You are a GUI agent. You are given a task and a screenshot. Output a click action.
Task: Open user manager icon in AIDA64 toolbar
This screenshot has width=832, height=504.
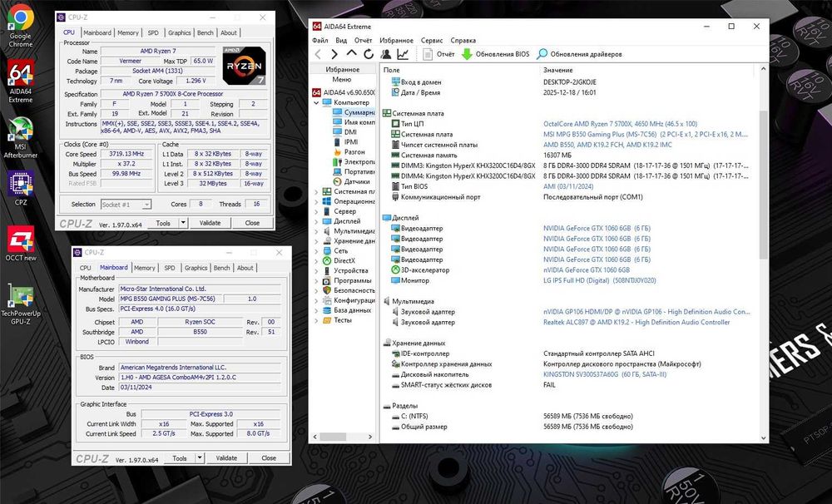[x=386, y=54]
